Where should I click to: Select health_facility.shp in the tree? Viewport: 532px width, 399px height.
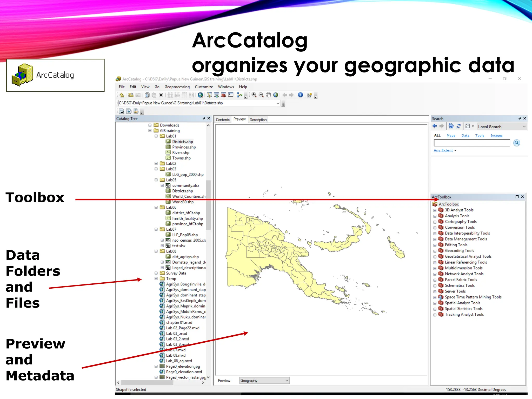(x=188, y=218)
